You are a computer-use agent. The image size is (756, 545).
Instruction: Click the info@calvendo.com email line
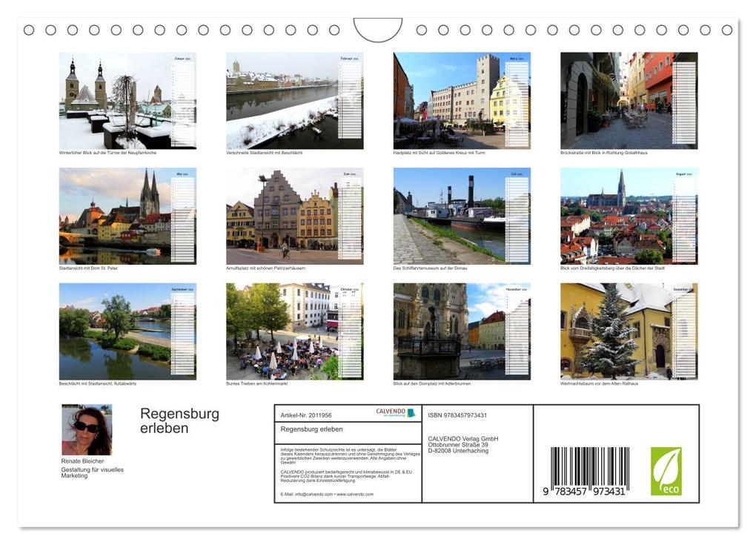[327, 495]
